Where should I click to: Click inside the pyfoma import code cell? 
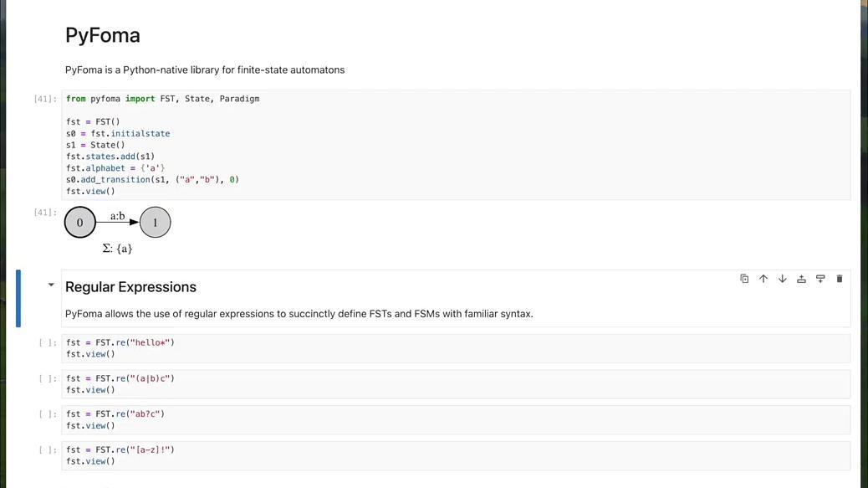[456, 145]
